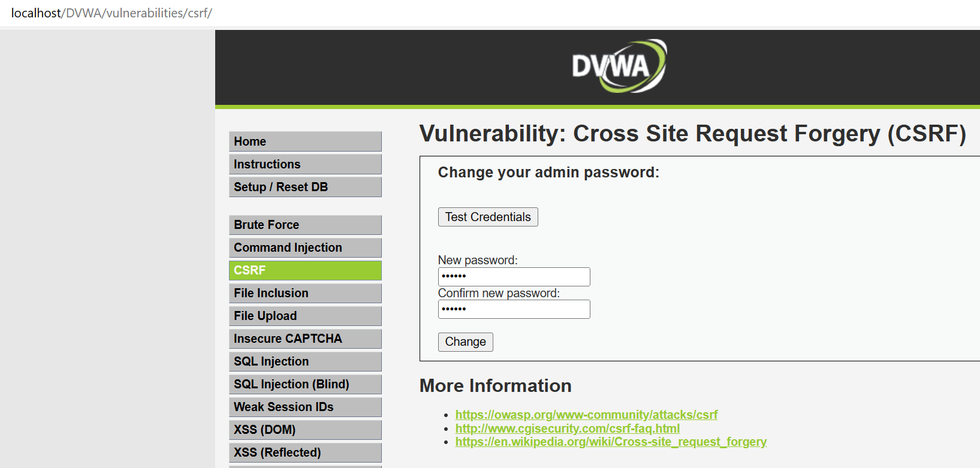Viewport: 980px width, 468px height.
Task: Select the highlighted CSRF menu item
Action: pos(304,270)
